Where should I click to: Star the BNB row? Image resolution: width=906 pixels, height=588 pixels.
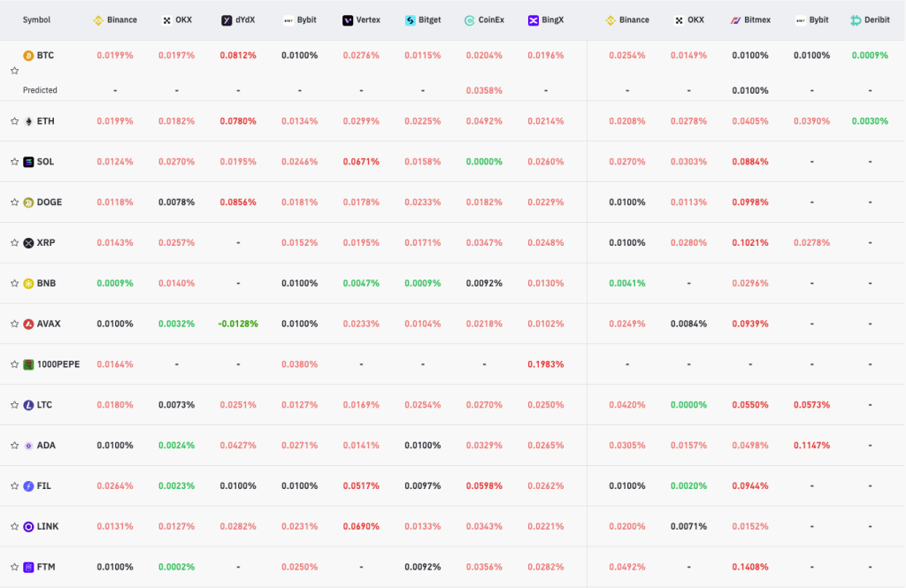coord(14,283)
